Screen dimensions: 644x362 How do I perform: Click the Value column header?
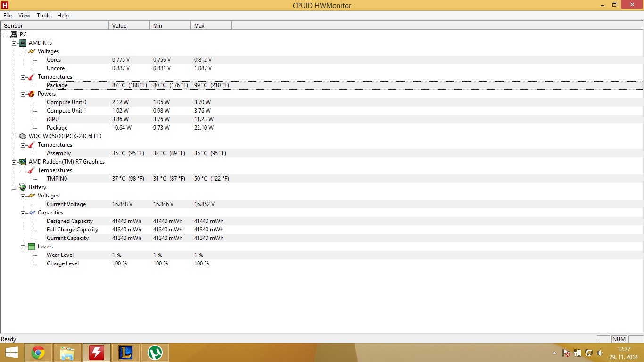pyautogui.click(x=129, y=25)
